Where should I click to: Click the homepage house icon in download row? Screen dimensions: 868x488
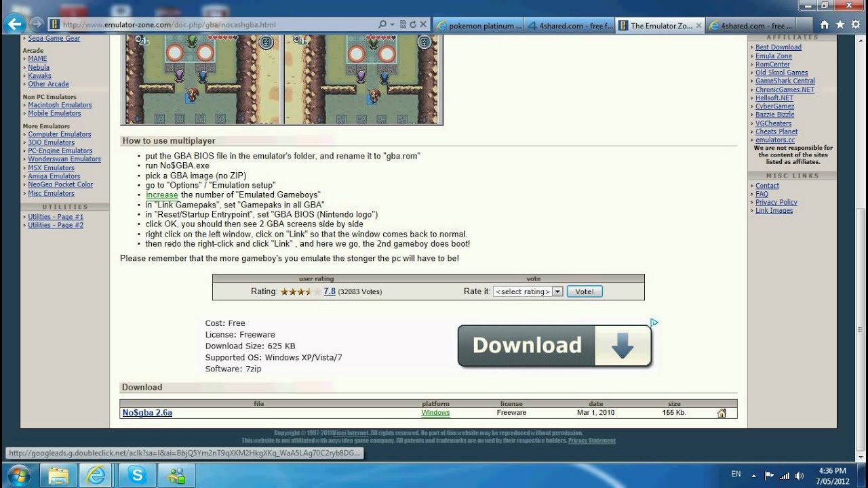click(x=722, y=413)
